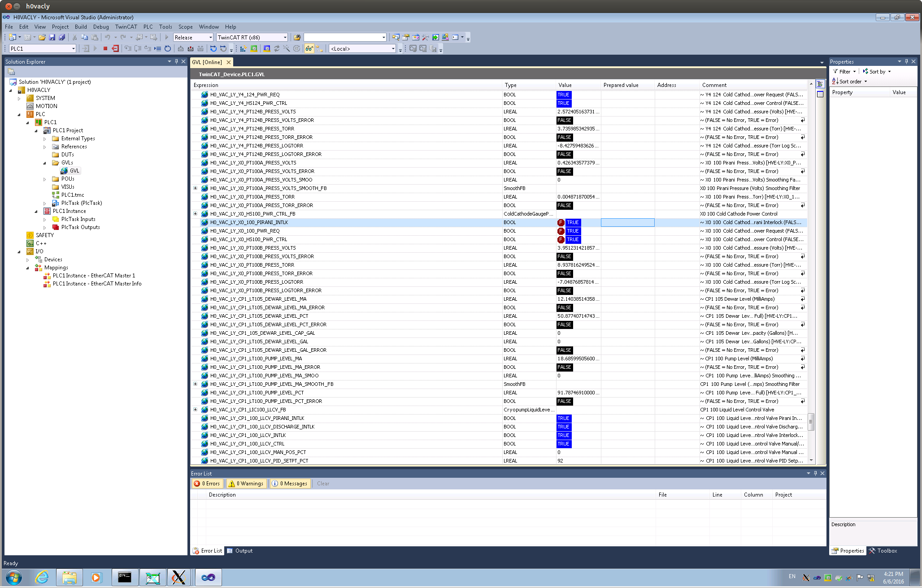Expand the POUs folder
The image size is (922, 588).
(x=45, y=179)
